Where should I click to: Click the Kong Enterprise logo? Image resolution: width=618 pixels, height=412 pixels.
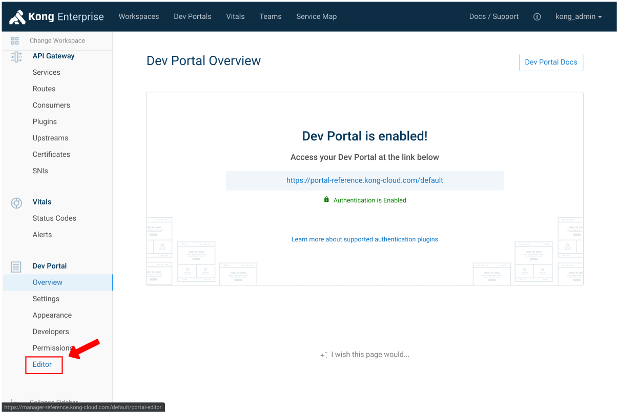click(x=56, y=17)
